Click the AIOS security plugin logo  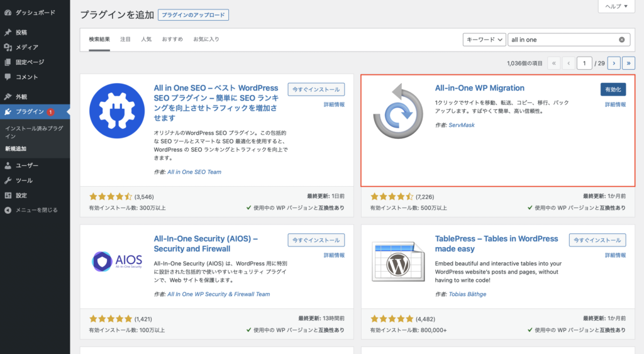pyautogui.click(x=117, y=261)
